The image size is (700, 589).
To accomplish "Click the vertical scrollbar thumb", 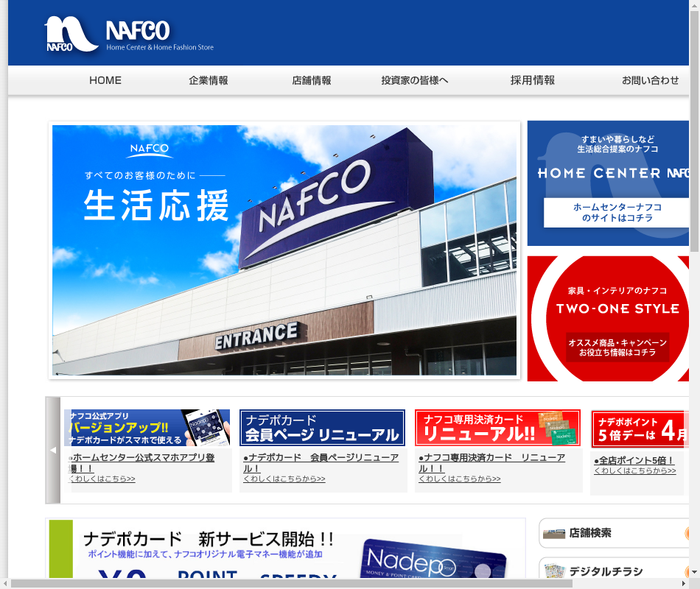I will (694, 131).
